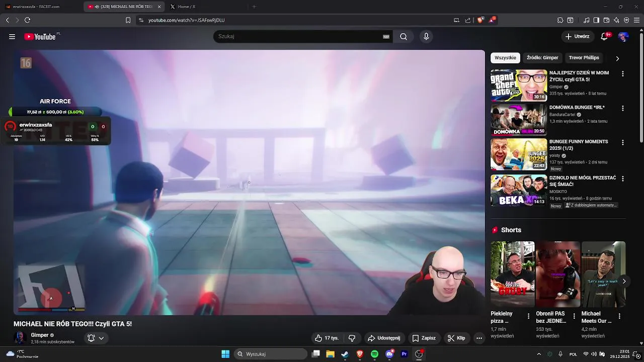The image size is (644, 362).
Task: Select the Źródło: Gimper filter chip
Action: pyautogui.click(x=542, y=58)
